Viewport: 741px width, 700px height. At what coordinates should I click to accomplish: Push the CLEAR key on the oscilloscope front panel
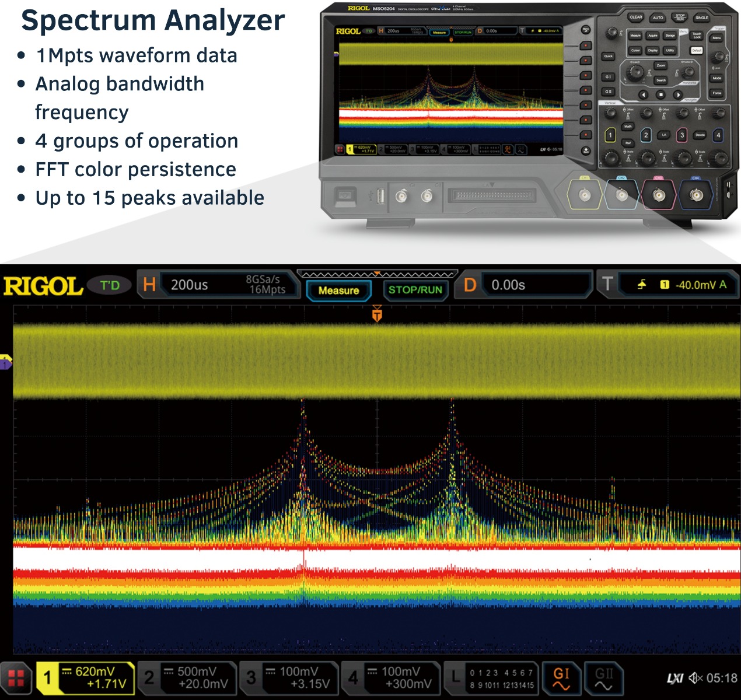tap(636, 17)
